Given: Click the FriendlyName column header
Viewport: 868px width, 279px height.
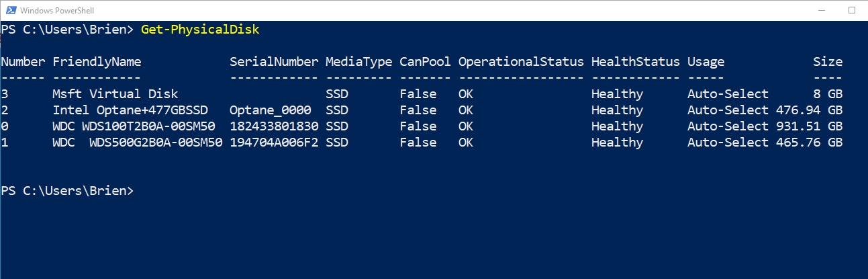Looking at the screenshot, I should click(97, 62).
